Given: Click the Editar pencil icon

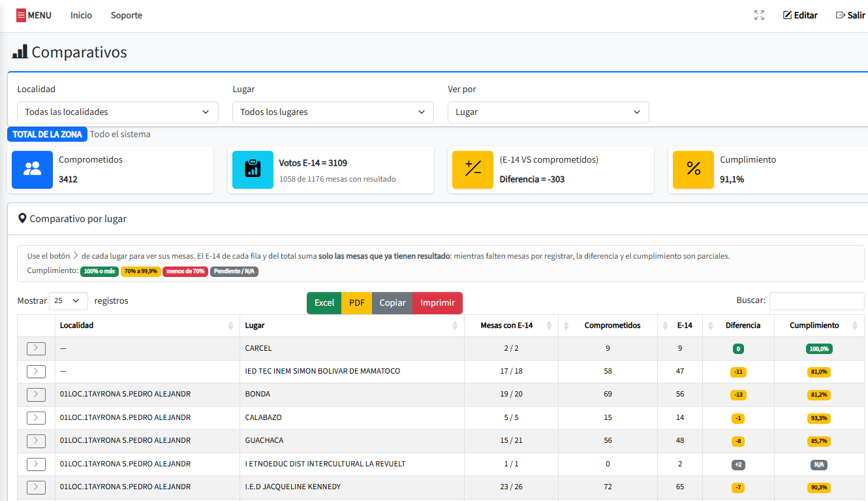Looking at the screenshot, I should 787,15.
